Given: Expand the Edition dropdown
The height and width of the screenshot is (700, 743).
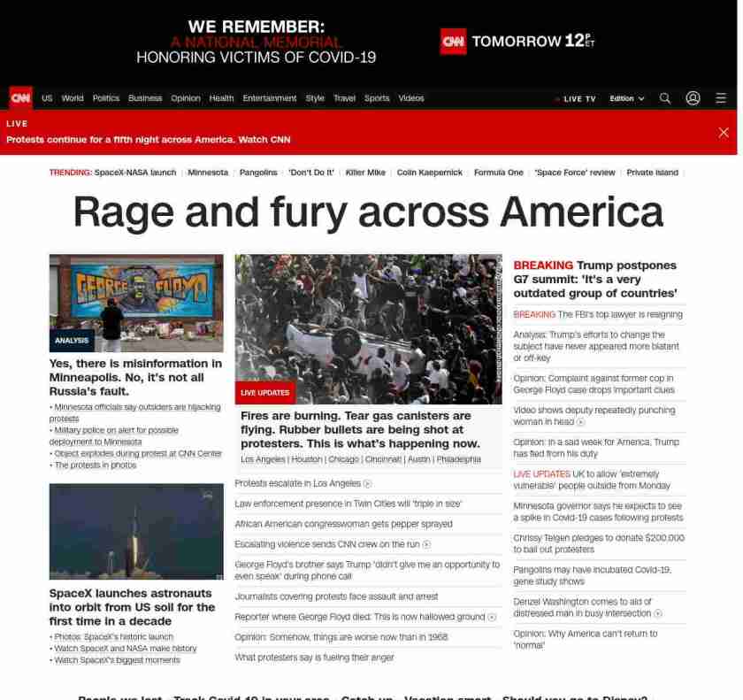Looking at the screenshot, I should click(x=626, y=99).
